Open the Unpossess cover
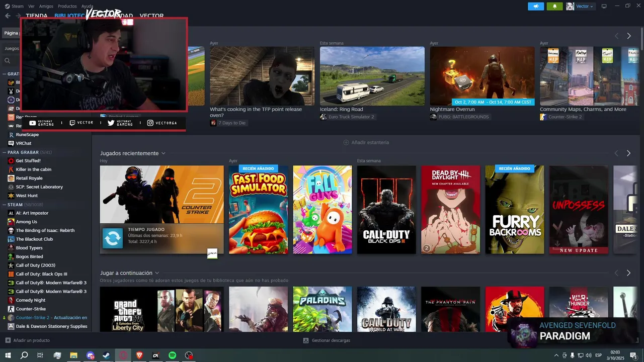This screenshot has height=362, width=644. [579, 210]
